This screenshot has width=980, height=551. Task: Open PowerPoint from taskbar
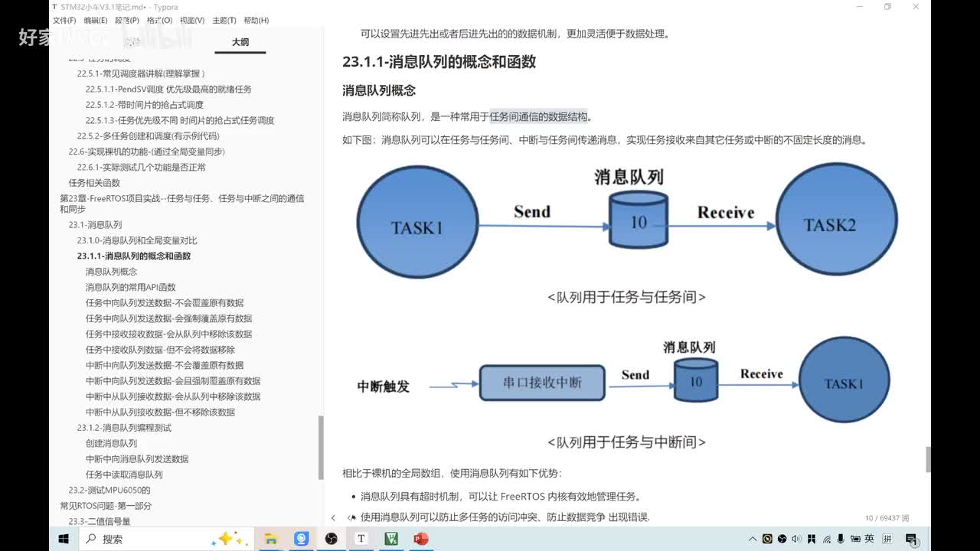click(420, 539)
